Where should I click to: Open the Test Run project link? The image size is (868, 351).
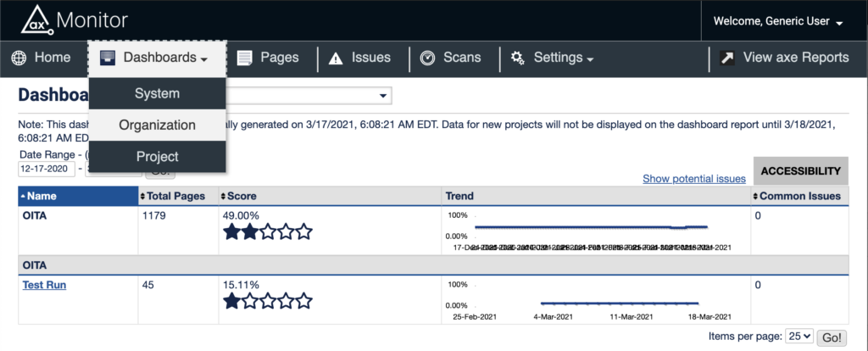(x=44, y=285)
